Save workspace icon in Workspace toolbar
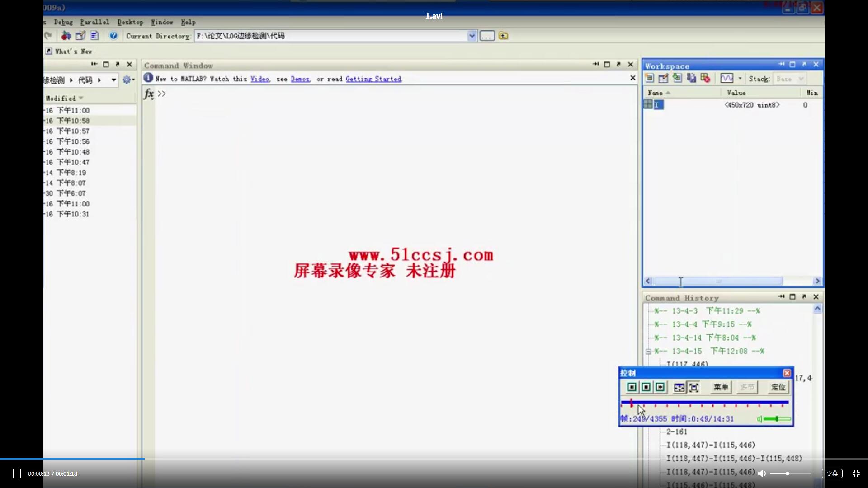 click(691, 78)
